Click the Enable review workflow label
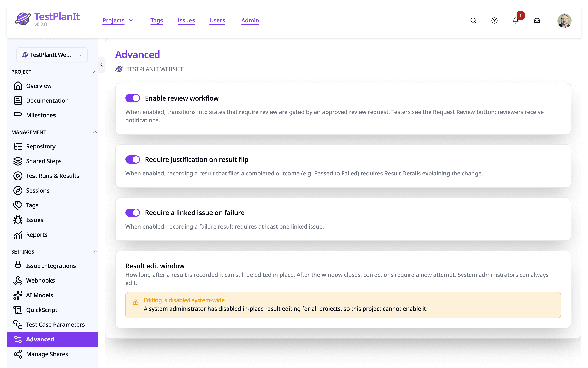 (x=182, y=98)
